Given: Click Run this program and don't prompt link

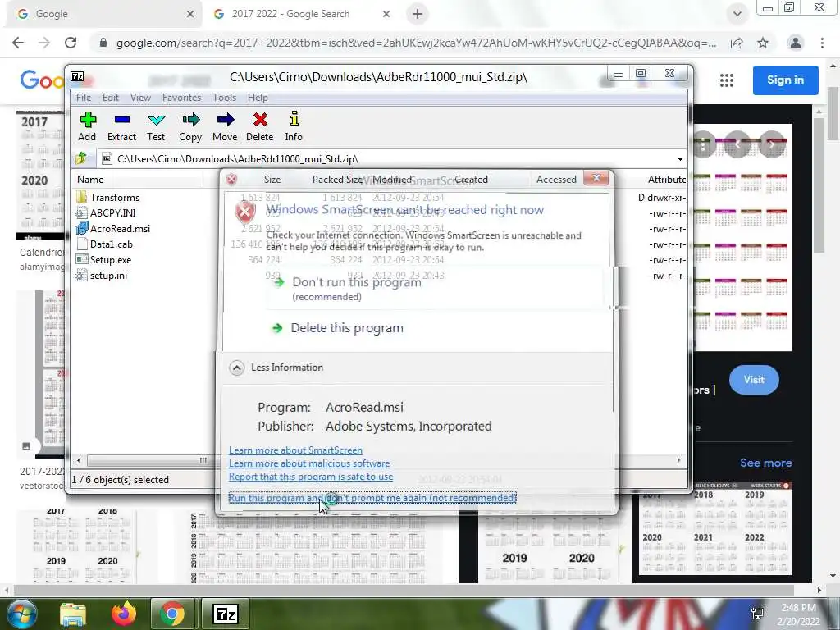Looking at the screenshot, I should point(372,498).
